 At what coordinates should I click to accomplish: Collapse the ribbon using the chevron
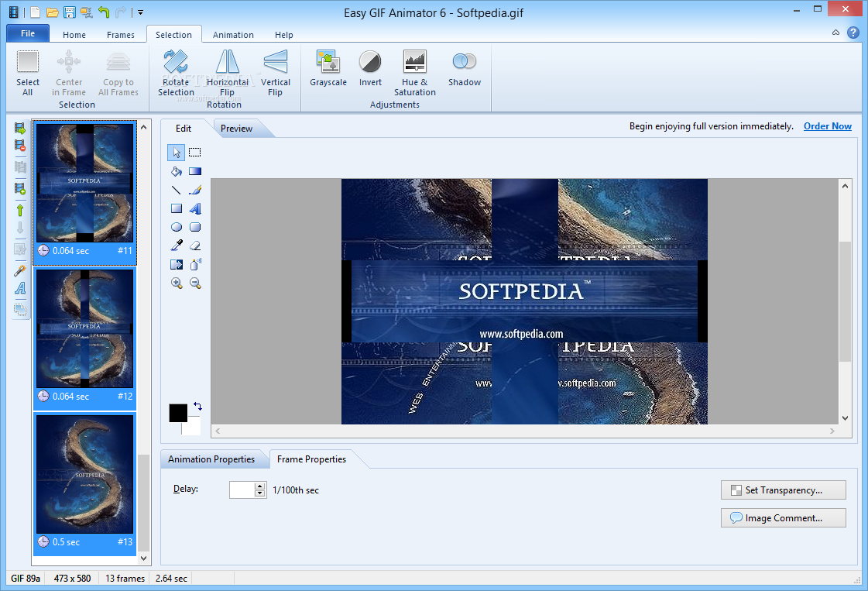(835, 33)
